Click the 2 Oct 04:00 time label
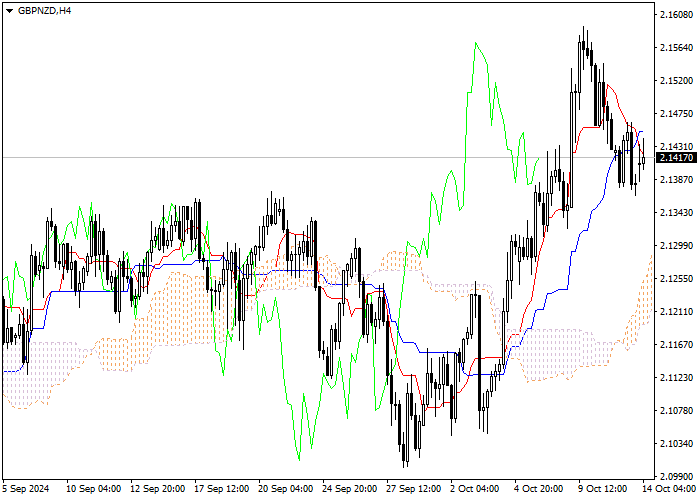700x500 pixels. click(x=475, y=489)
